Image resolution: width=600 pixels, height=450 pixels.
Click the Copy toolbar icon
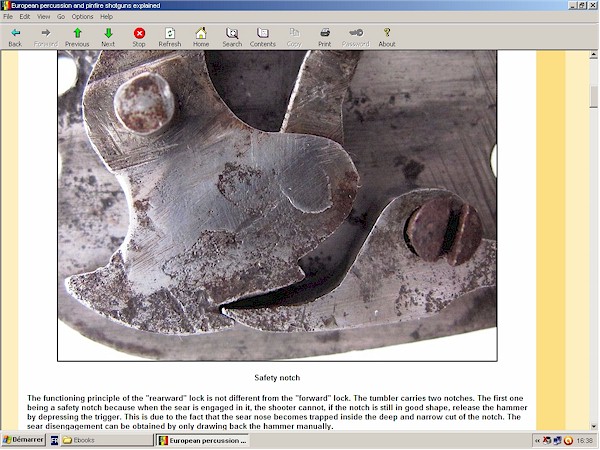click(x=294, y=37)
